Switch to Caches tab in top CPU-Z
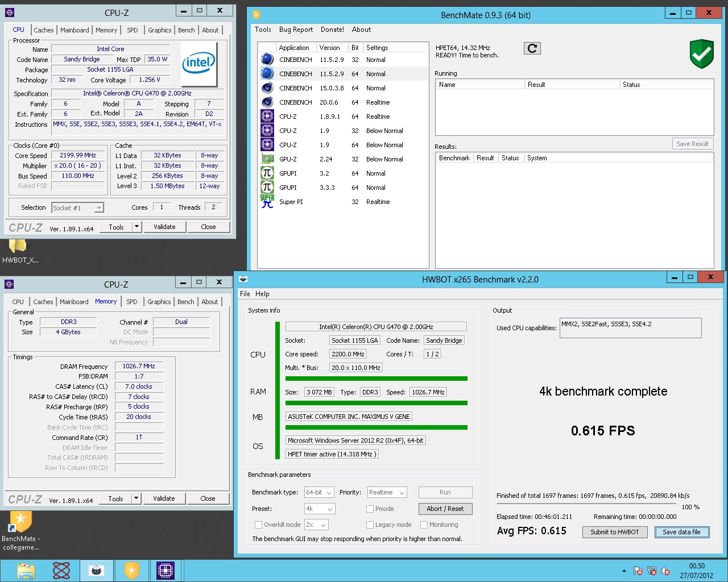The image size is (728, 582). 44,30
